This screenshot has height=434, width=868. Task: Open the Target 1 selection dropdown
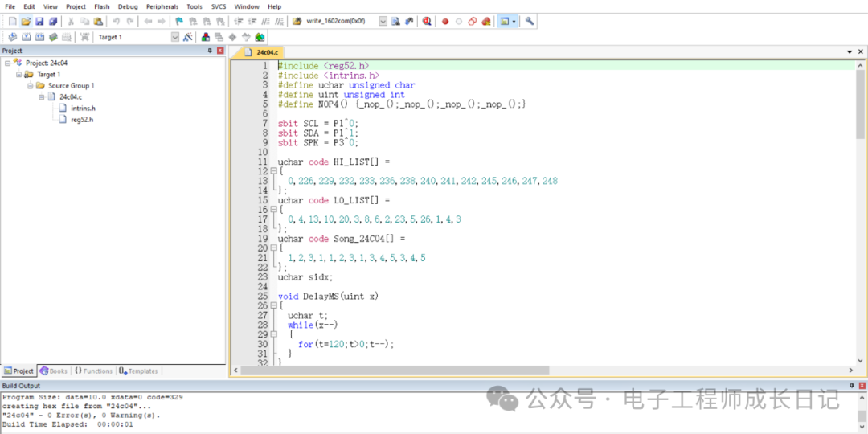175,37
